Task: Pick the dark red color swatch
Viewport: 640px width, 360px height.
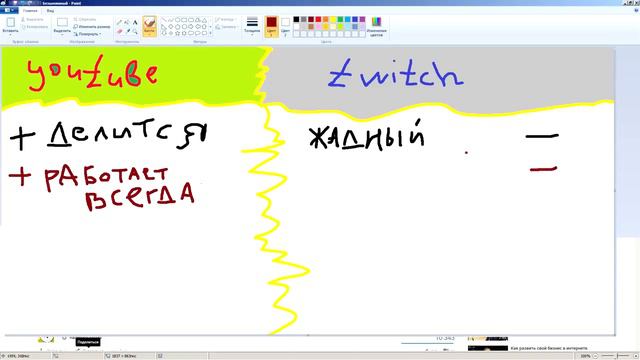Action: pyautogui.click(x=311, y=19)
